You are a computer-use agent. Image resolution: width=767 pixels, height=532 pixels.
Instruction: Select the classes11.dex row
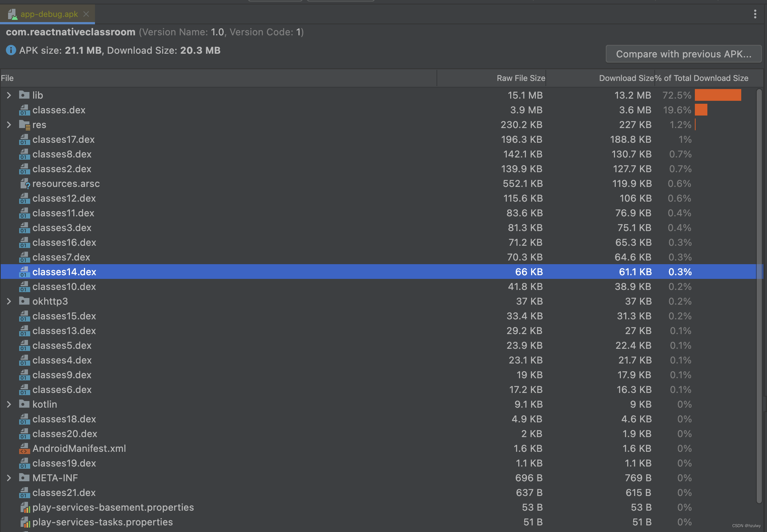tap(381, 213)
